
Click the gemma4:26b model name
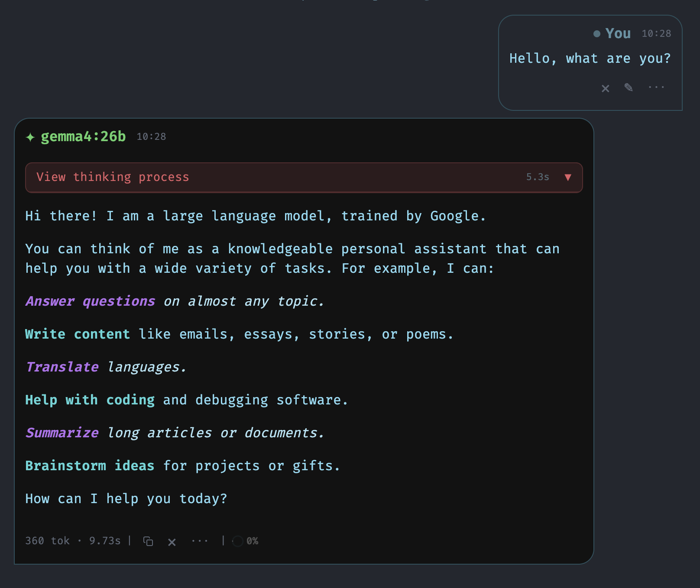tap(83, 137)
